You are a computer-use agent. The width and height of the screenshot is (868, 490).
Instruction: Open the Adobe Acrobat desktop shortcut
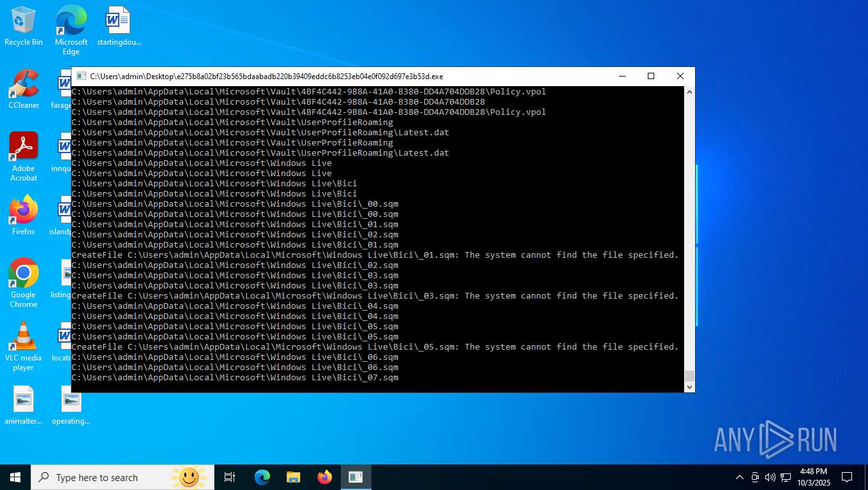click(24, 157)
